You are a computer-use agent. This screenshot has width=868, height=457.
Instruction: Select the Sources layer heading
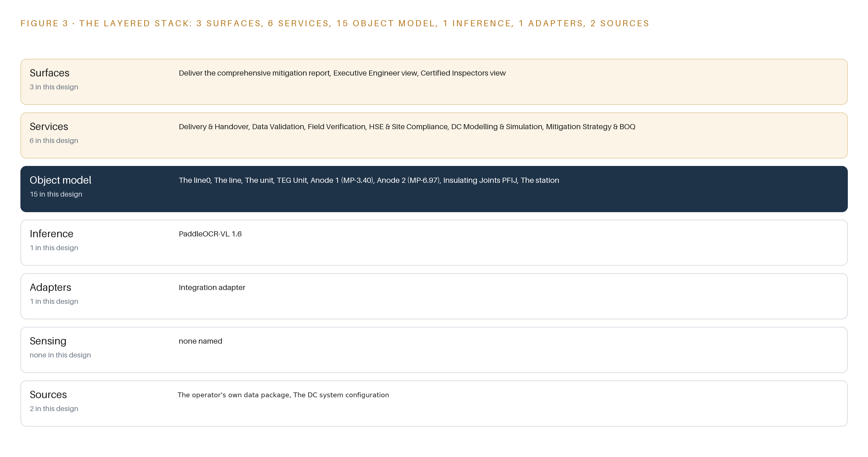point(48,394)
